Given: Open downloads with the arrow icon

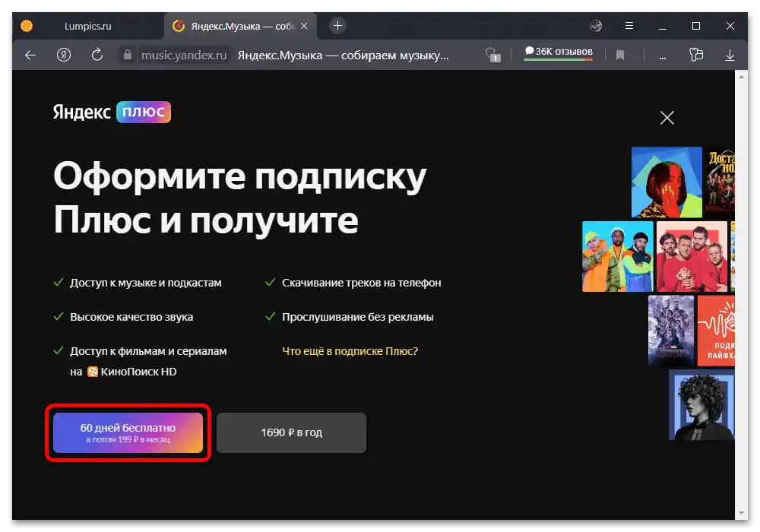Looking at the screenshot, I should [x=730, y=55].
